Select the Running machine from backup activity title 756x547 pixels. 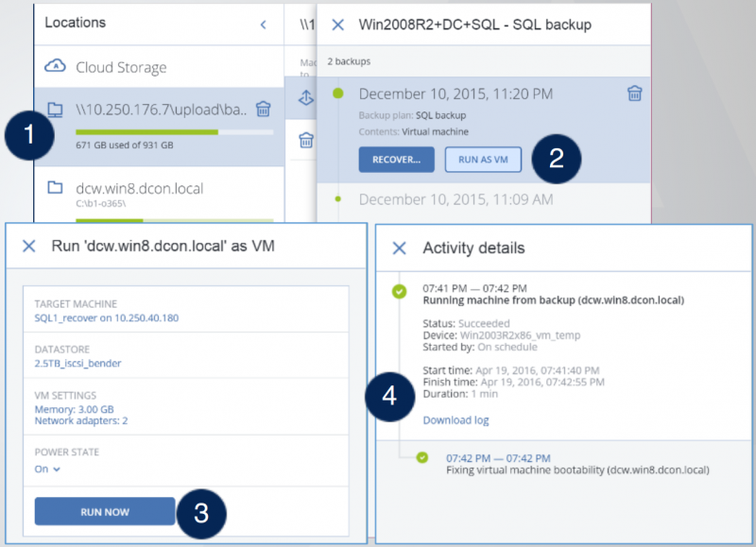(x=554, y=300)
